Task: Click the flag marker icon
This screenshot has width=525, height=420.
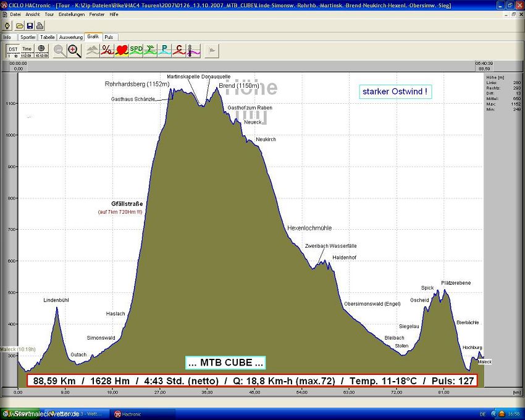Action: (x=212, y=51)
